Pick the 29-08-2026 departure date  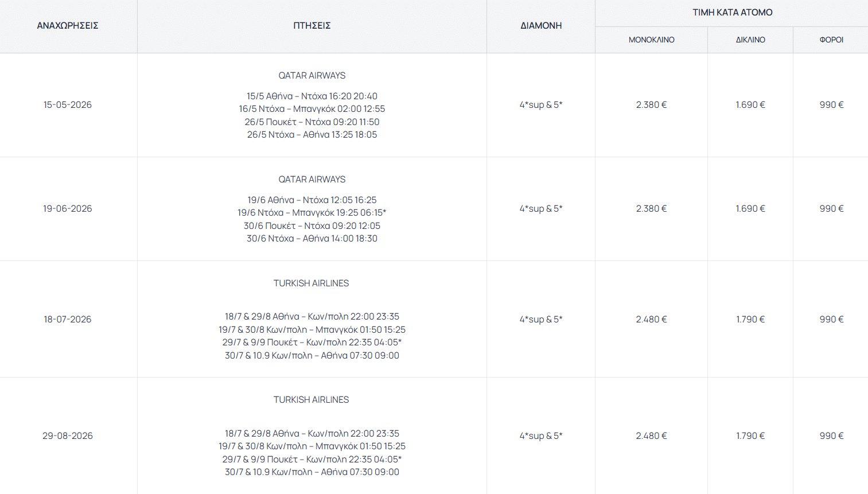68,436
